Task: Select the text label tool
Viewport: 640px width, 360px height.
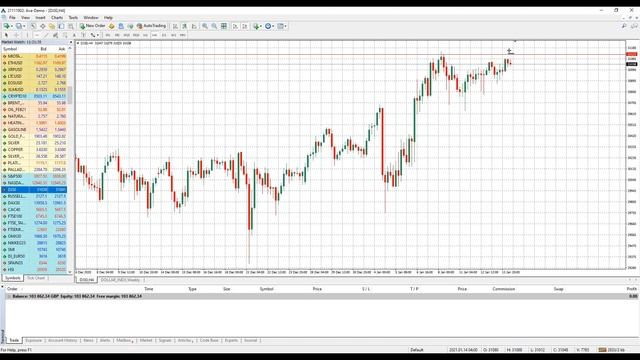Action: click(83, 35)
